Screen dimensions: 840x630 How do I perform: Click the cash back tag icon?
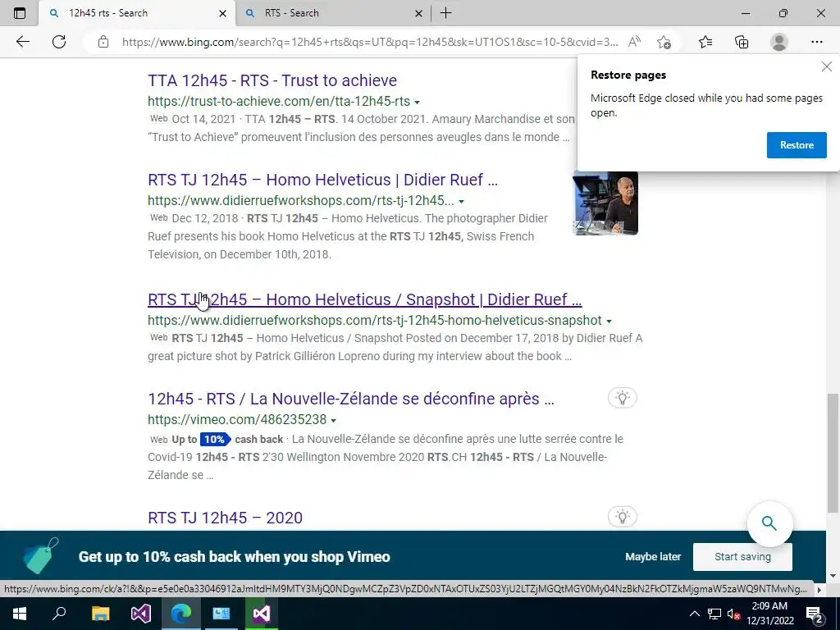(x=41, y=556)
